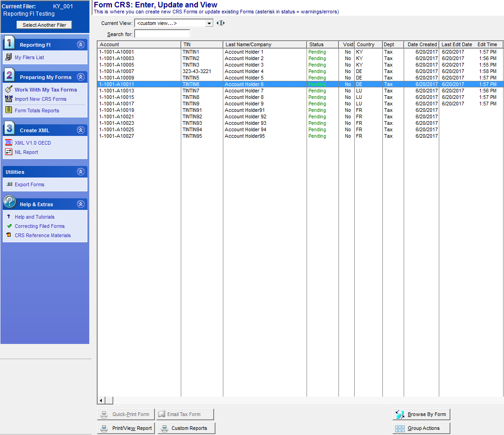Open the Current View dropdown
504x435 pixels.
coord(209,23)
